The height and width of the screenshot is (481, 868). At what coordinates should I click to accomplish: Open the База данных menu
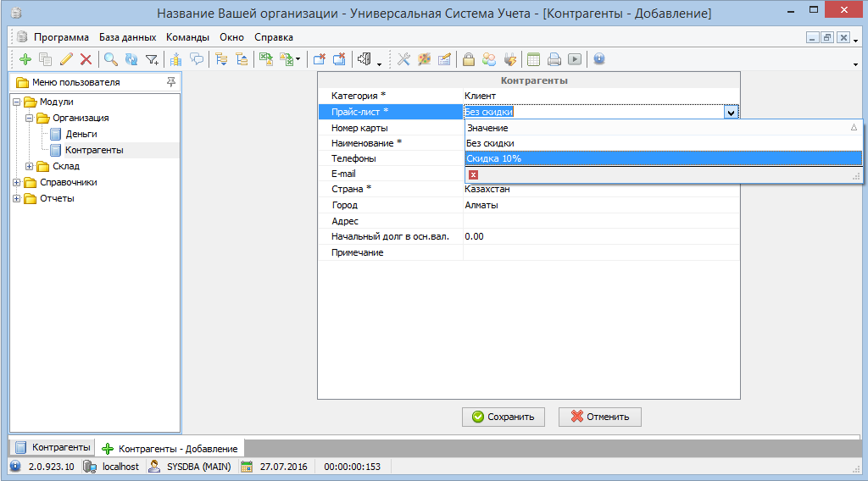point(127,37)
